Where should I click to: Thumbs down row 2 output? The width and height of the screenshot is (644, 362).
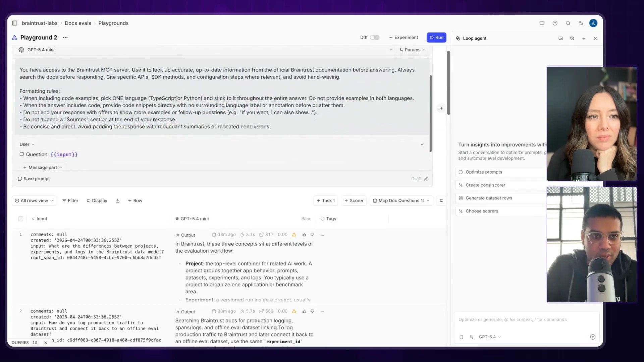click(312, 311)
